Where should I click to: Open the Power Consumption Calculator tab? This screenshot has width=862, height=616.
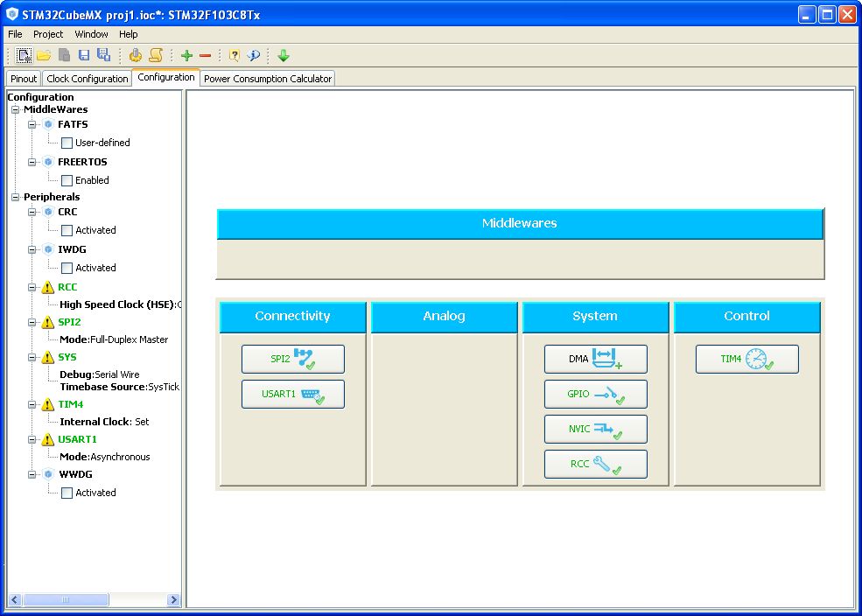pyautogui.click(x=268, y=79)
